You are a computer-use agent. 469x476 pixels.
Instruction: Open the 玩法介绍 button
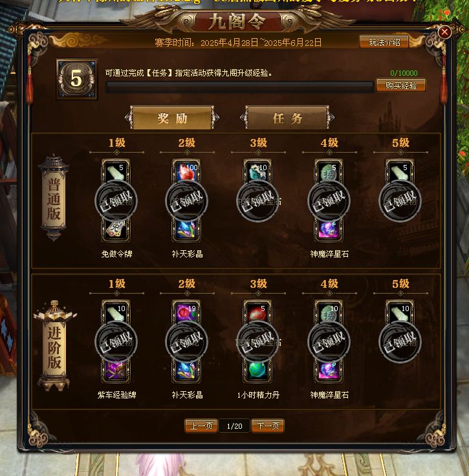(x=384, y=42)
